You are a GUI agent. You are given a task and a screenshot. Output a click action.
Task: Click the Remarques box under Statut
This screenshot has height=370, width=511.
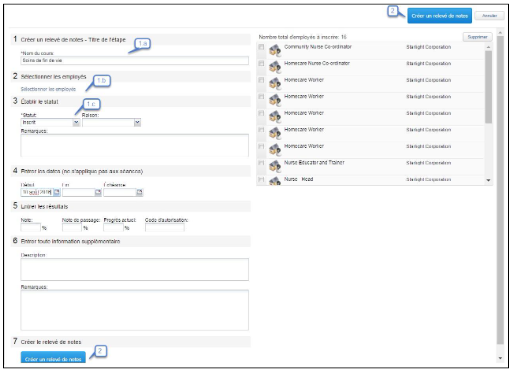click(135, 145)
